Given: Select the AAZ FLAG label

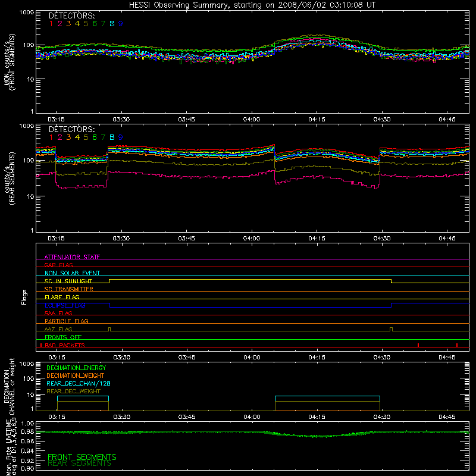Looking at the screenshot, I should (58, 329).
